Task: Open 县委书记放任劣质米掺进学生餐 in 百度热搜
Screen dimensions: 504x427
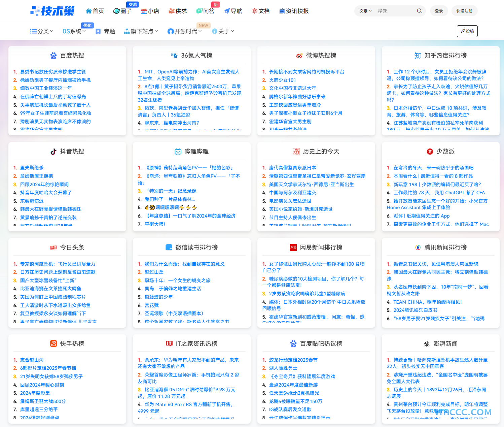Action: click(53, 72)
